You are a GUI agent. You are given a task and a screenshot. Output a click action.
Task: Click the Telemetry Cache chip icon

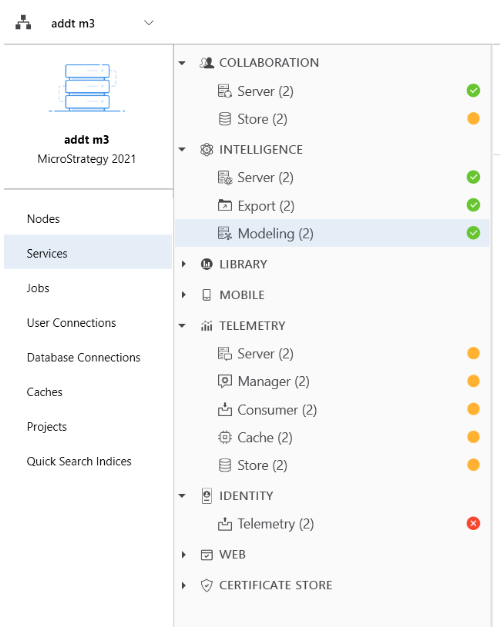click(225, 438)
